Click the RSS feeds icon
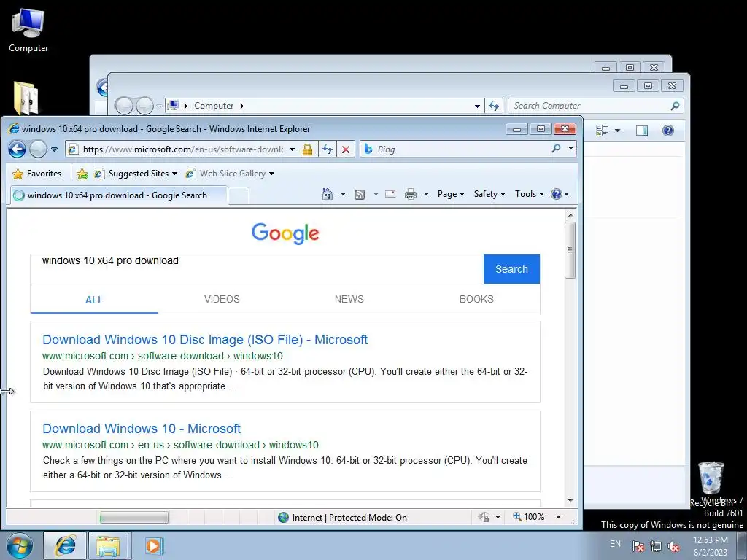The width and height of the screenshot is (747, 560). (x=360, y=194)
